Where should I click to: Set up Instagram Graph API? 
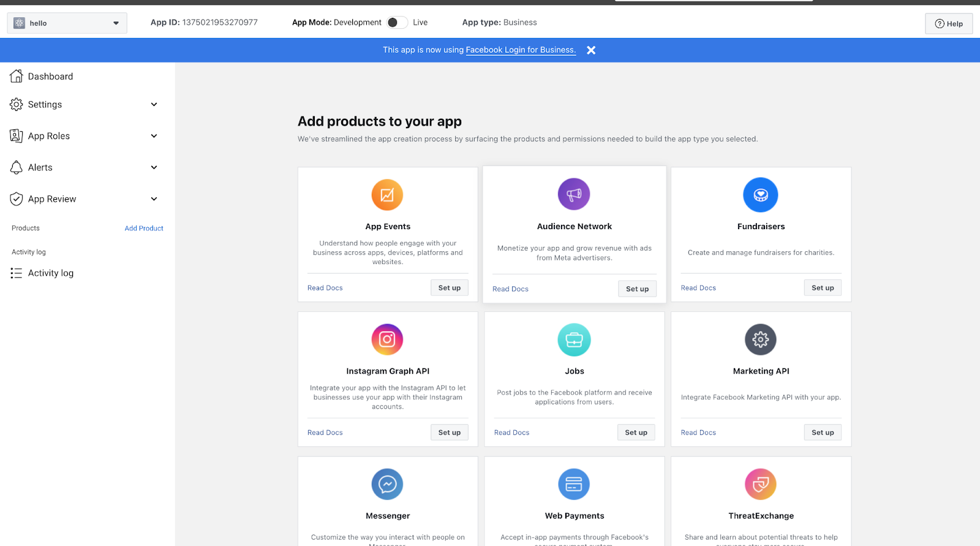450,433
